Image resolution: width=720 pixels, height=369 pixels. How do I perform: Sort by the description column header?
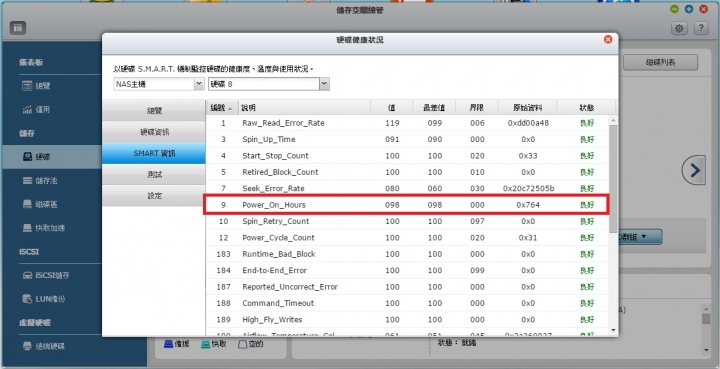[305, 107]
